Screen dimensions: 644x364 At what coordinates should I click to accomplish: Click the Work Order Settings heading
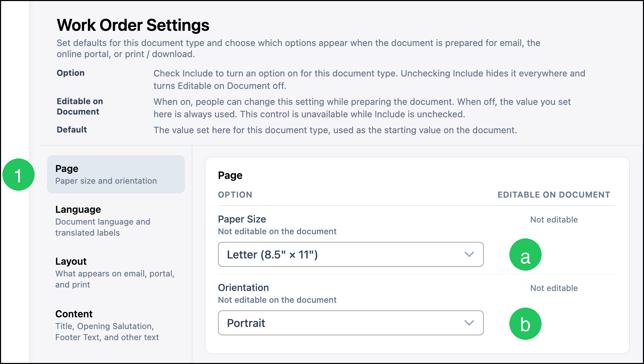click(x=133, y=25)
